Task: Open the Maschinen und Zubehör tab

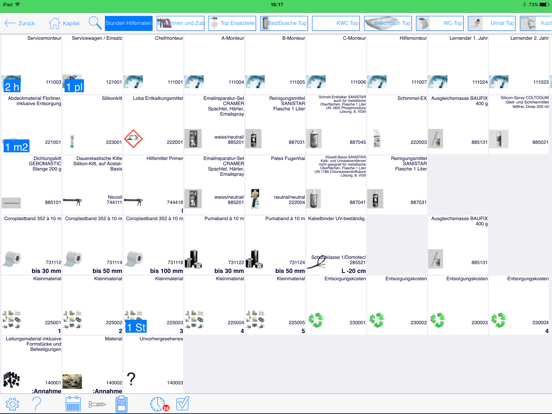Action: pos(181,23)
